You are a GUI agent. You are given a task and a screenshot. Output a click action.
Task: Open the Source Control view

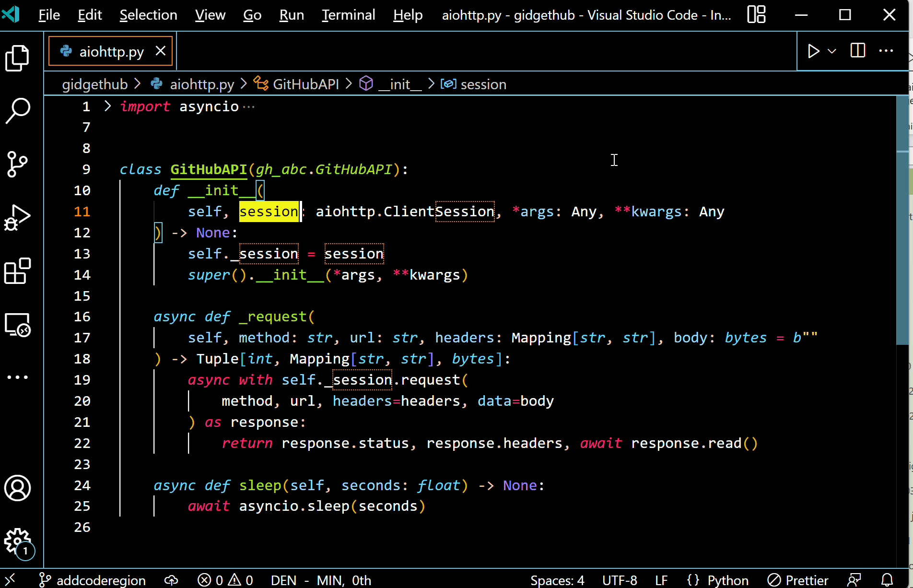(18, 165)
